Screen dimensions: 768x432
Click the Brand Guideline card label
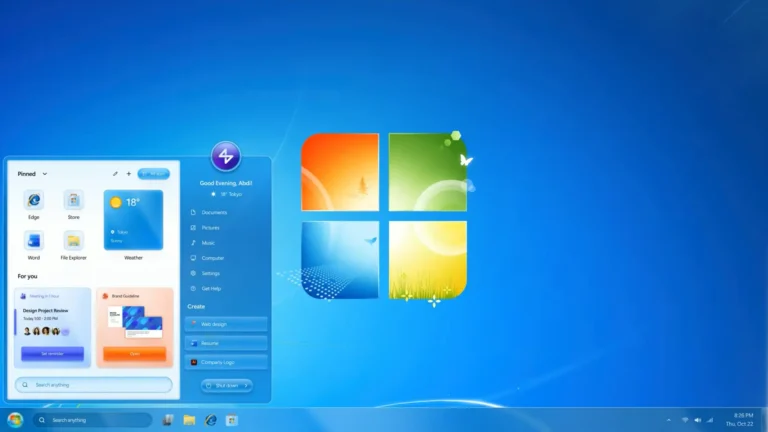(x=125, y=296)
